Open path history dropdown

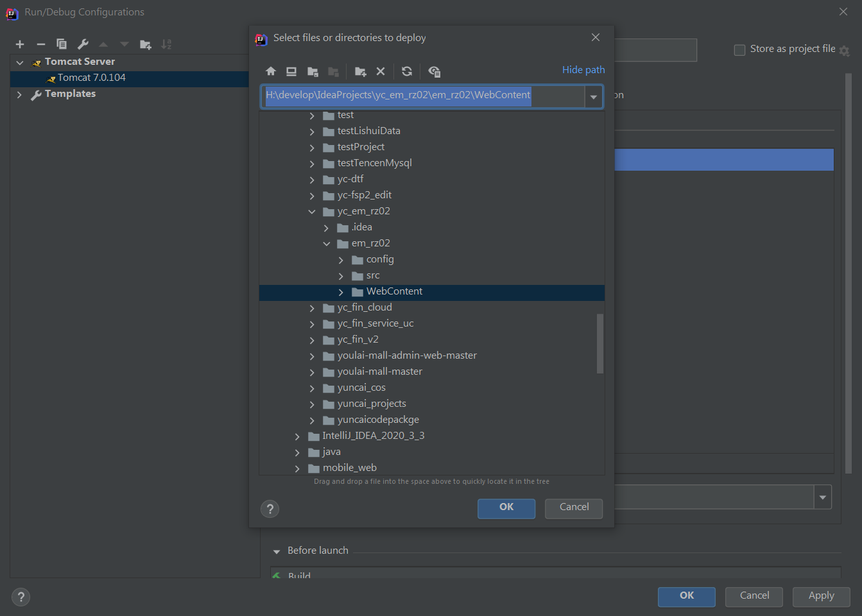(594, 97)
